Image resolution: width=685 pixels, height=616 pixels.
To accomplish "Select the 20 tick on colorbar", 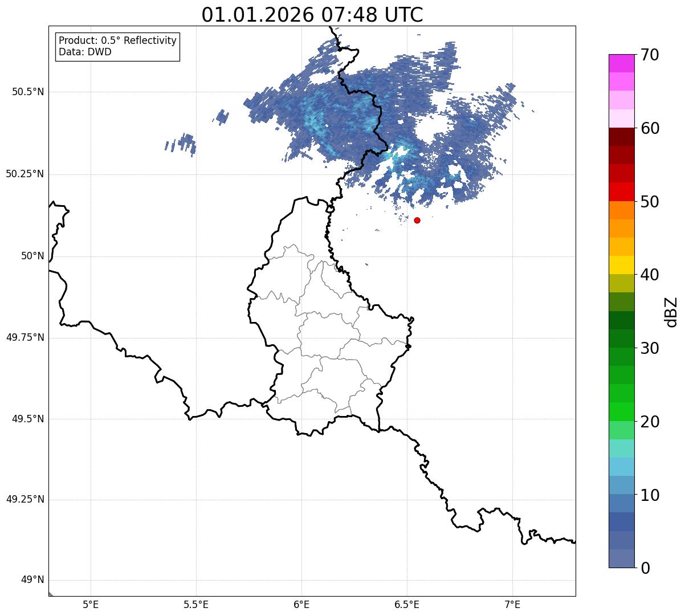I will pyautogui.click(x=650, y=422).
